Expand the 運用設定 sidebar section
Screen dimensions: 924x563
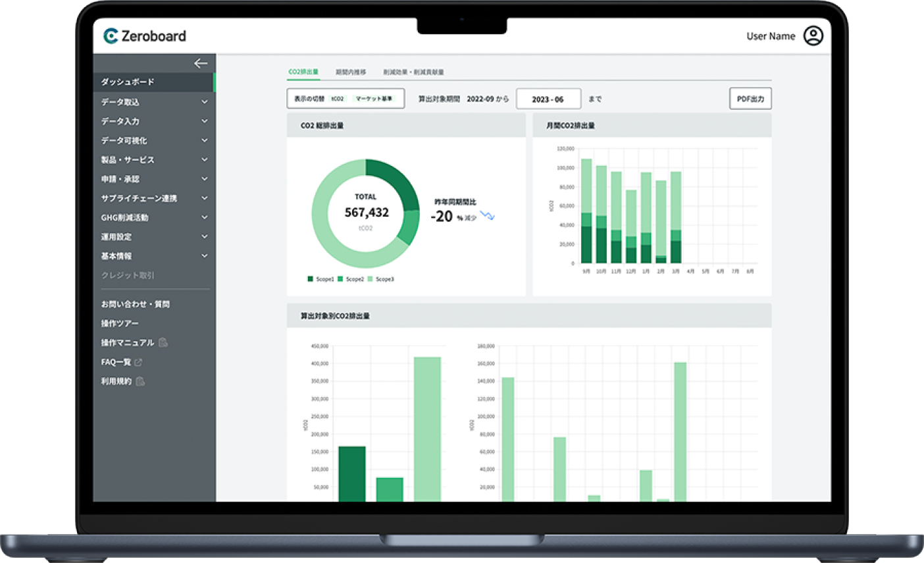204,236
